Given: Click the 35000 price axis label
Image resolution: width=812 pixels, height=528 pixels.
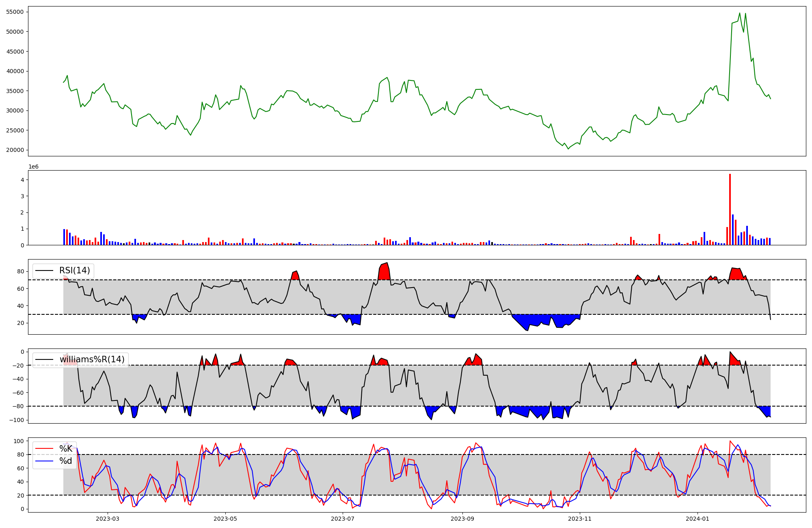Looking at the screenshot, I should click(x=15, y=91).
